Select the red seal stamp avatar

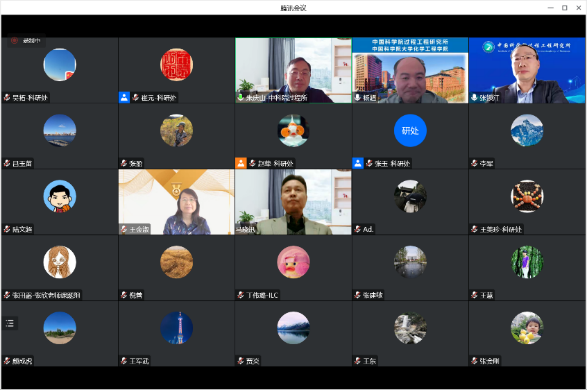(x=176, y=65)
